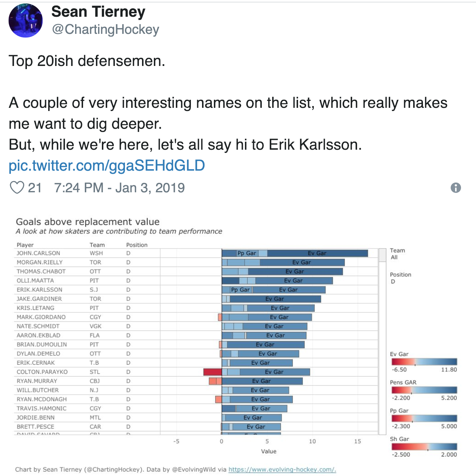This screenshot has height=476, width=476.
Task: Select the ERIK.KARLSSON player row label
Action: point(39,290)
